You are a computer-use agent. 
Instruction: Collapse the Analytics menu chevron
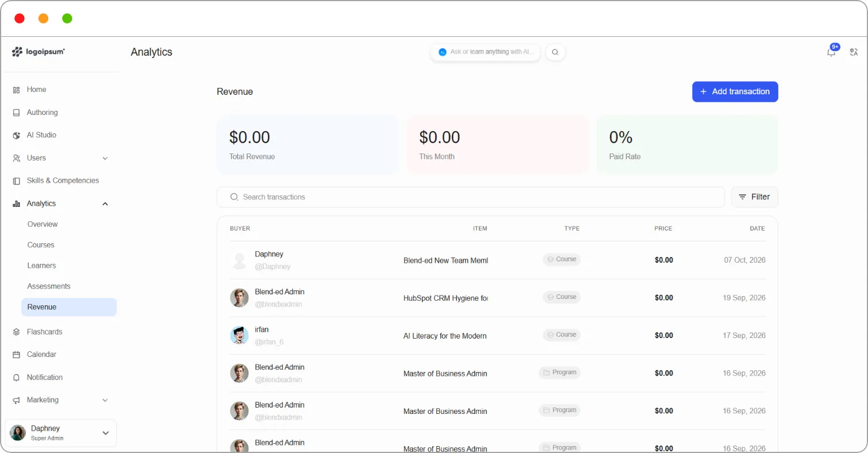105,204
